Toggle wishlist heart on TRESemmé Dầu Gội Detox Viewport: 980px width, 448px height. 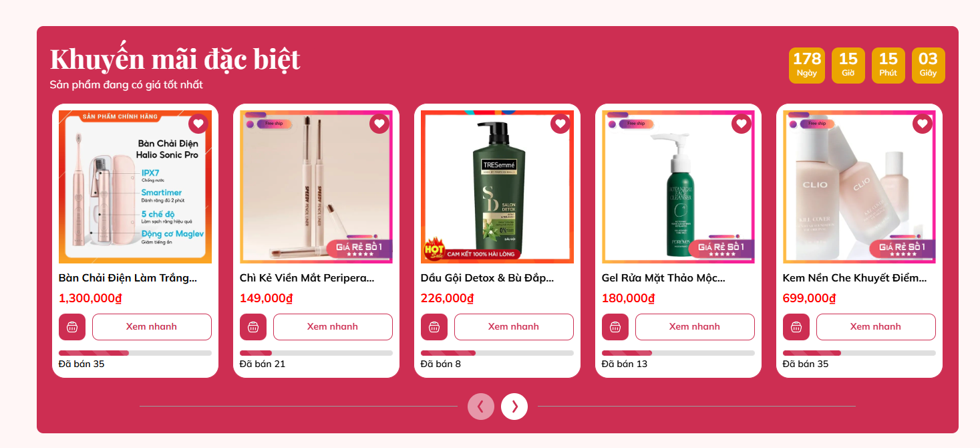560,124
